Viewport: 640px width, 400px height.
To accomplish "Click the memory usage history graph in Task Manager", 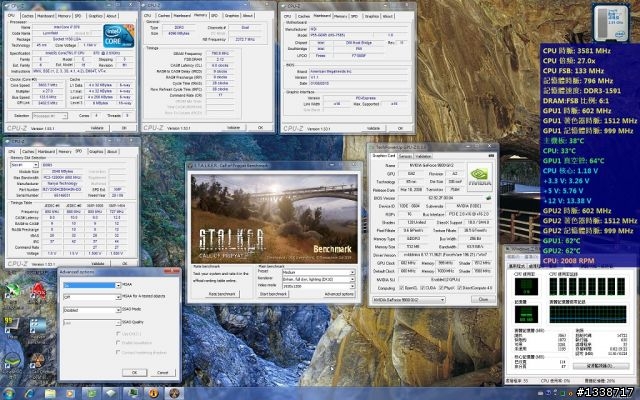I will pos(588,314).
